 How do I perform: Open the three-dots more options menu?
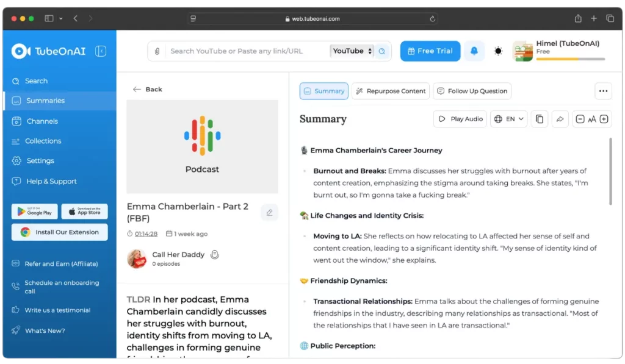pos(603,91)
